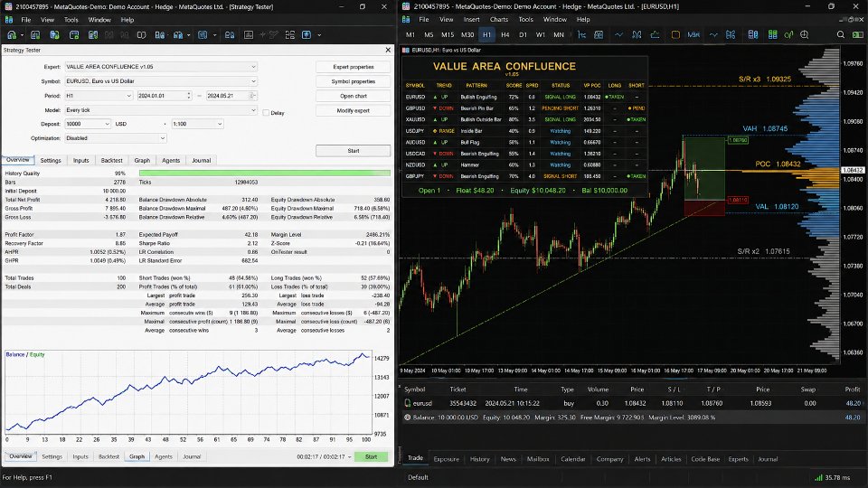Click the tile windows icon in Strategy Tester toolbar
The height and width of the screenshot is (488, 868).
click(x=289, y=35)
